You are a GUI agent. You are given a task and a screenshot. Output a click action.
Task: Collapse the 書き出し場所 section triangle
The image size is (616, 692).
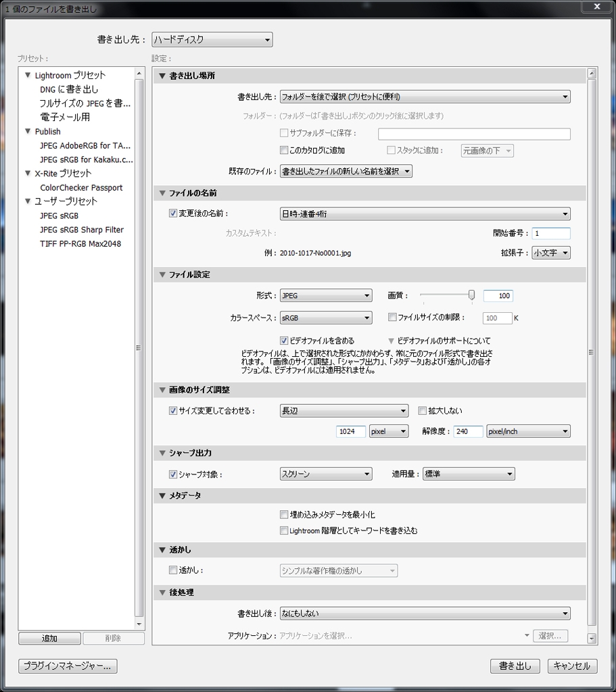pos(162,76)
